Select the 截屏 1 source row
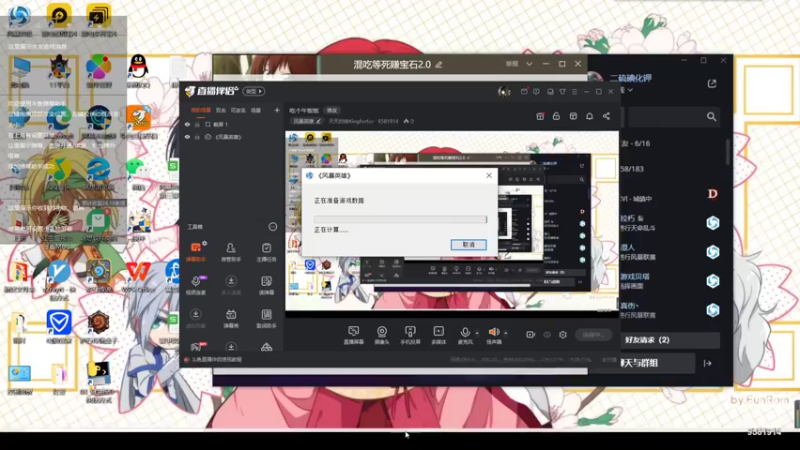 (x=231, y=124)
